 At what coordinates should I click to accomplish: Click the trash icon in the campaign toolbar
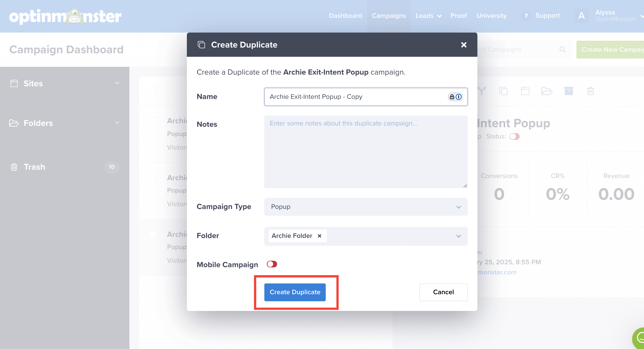[x=591, y=91]
